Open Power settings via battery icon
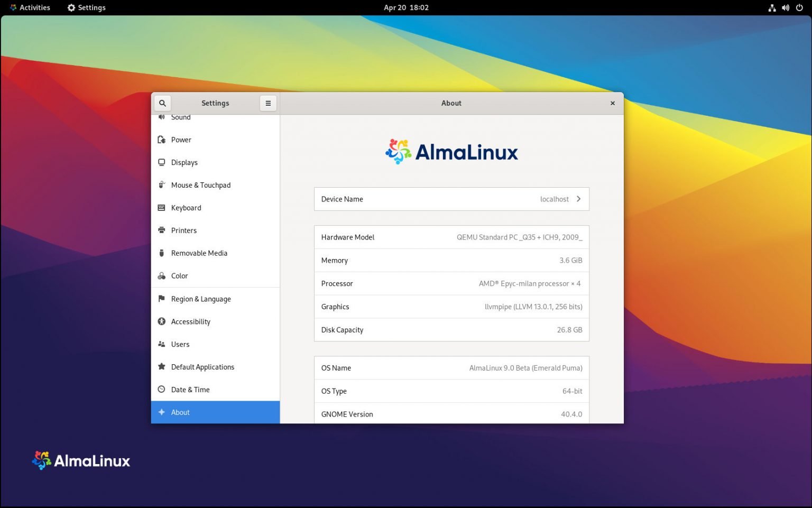The image size is (812, 508). pyautogui.click(x=162, y=140)
